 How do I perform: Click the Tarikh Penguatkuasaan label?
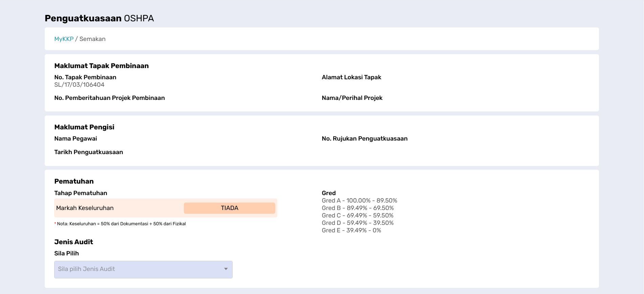89,152
